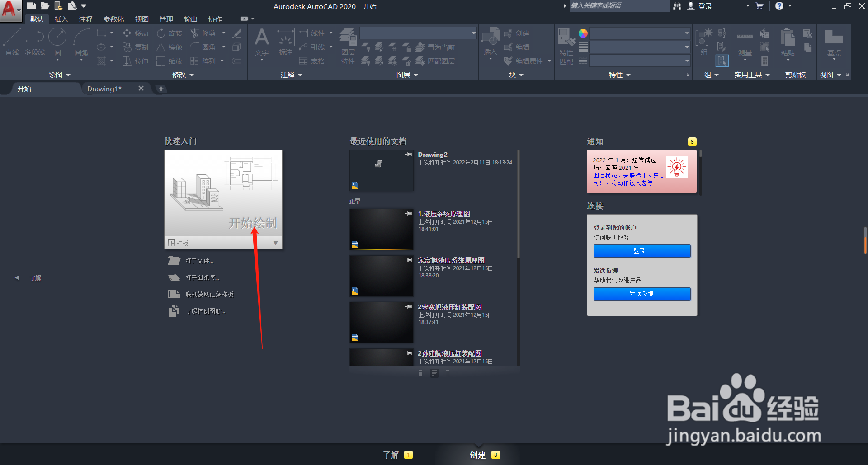Click 打开图纸集... link
Image resolution: width=868 pixels, height=465 pixels.
[203, 277]
